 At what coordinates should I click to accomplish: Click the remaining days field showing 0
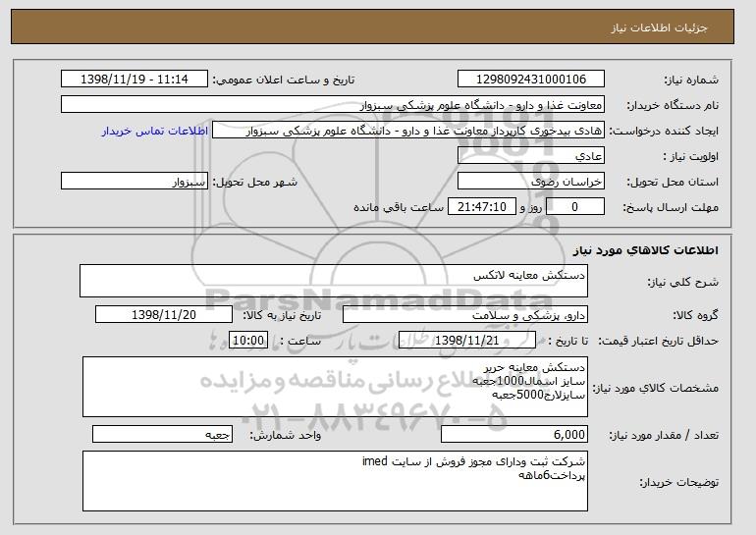574,207
